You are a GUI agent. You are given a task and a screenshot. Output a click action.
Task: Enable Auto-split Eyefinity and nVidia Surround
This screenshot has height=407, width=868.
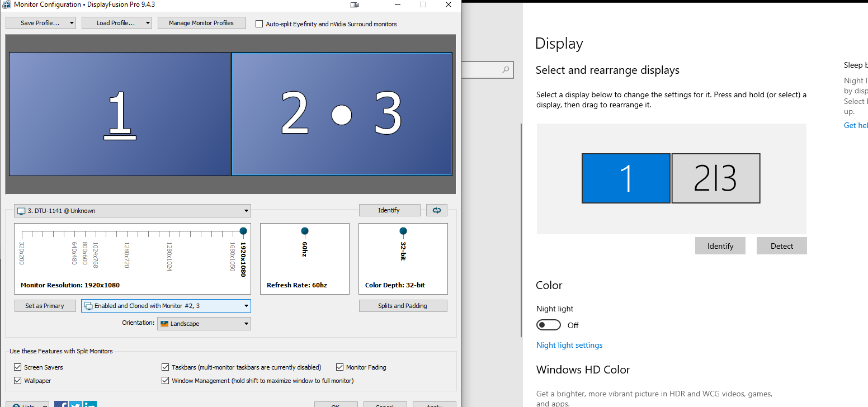[259, 24]
